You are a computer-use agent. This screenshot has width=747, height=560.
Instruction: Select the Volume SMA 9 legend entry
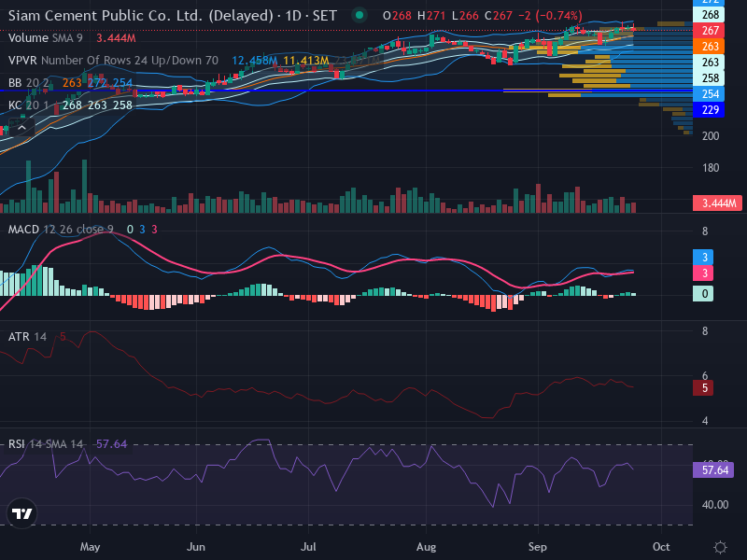click(45, 38)
